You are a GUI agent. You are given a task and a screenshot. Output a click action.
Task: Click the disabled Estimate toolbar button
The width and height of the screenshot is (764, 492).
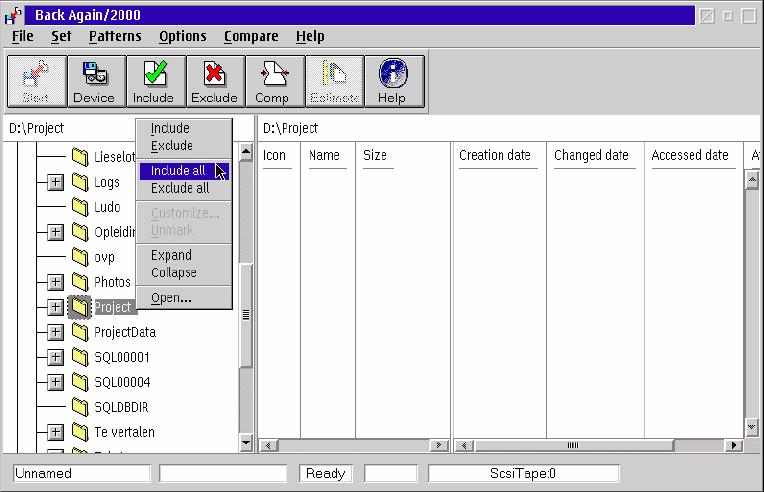[334, 81]
